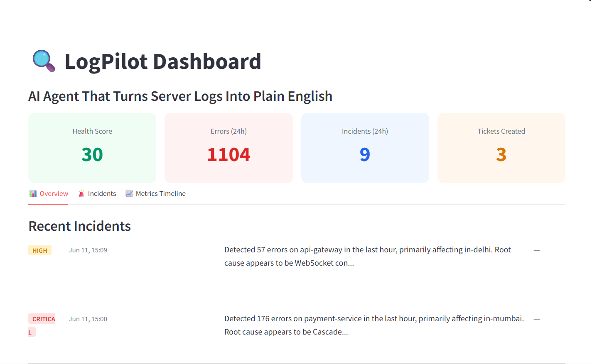This screenshot has width=592, height=364.
Task: Open the Errors (24h) card
Action: click(x=228, y=148)
